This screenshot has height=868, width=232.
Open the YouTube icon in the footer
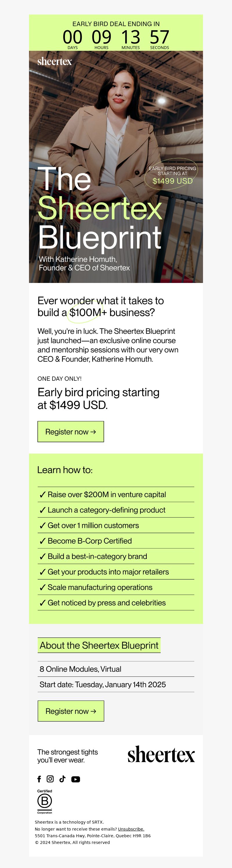[x=75, y=779]
